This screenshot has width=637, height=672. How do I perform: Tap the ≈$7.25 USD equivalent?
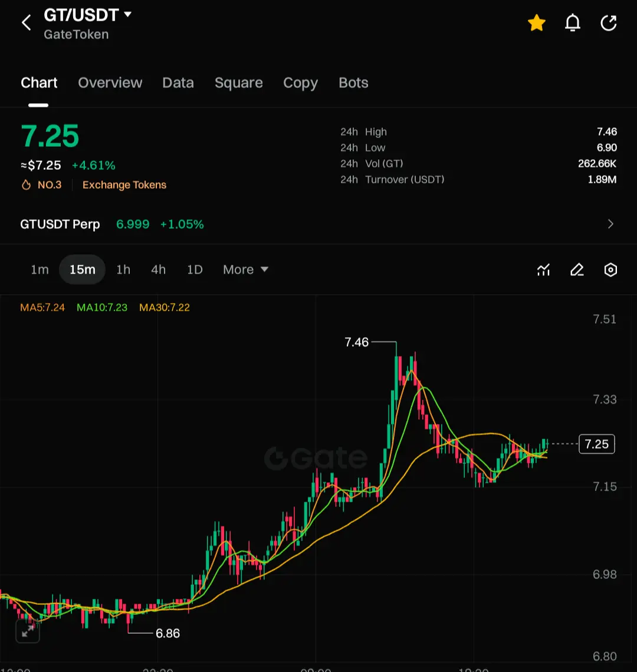click(41, 166)
